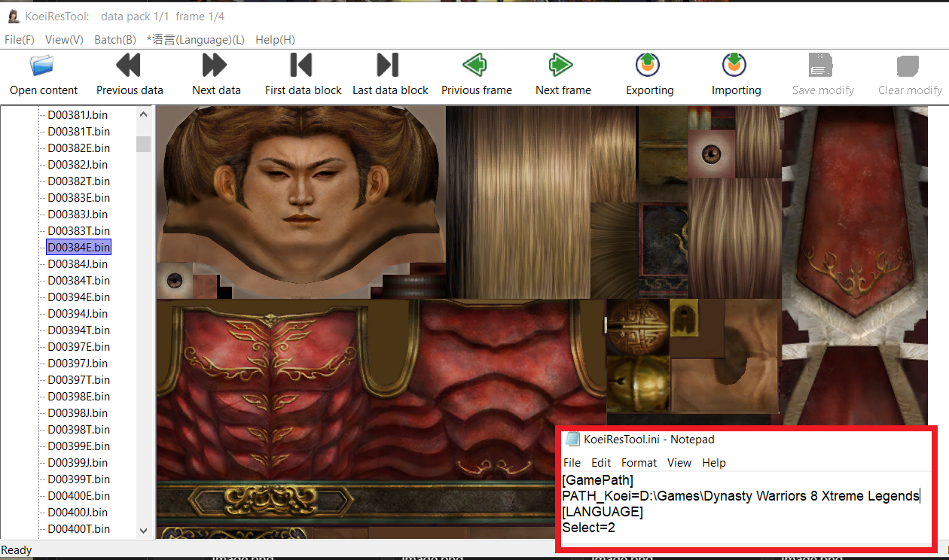Open Notepad's Format menu
The height and width of the screenshot is (560, 949).
(x=639, y=462)
